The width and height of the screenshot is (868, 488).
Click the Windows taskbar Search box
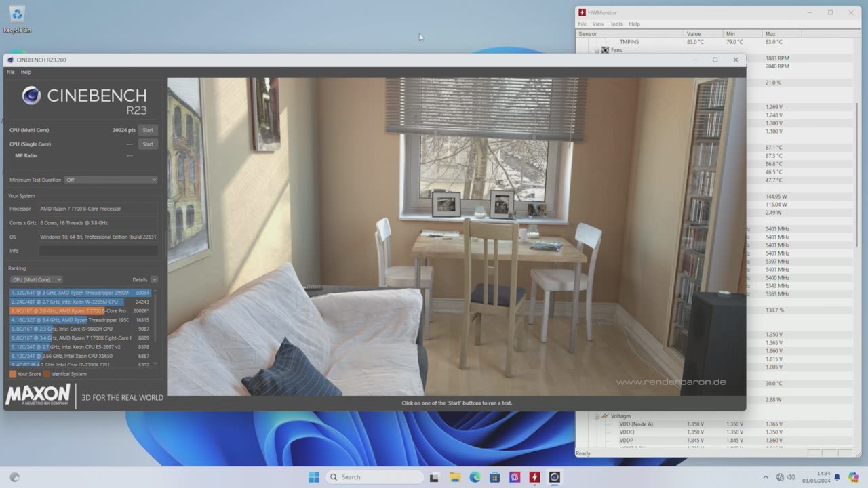(x=376, y=477)
